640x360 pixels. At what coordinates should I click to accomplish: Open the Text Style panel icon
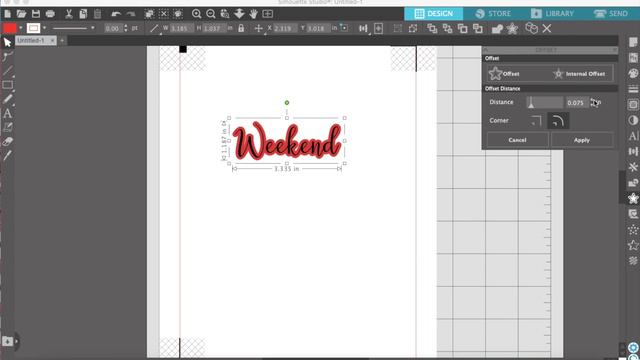633,136
